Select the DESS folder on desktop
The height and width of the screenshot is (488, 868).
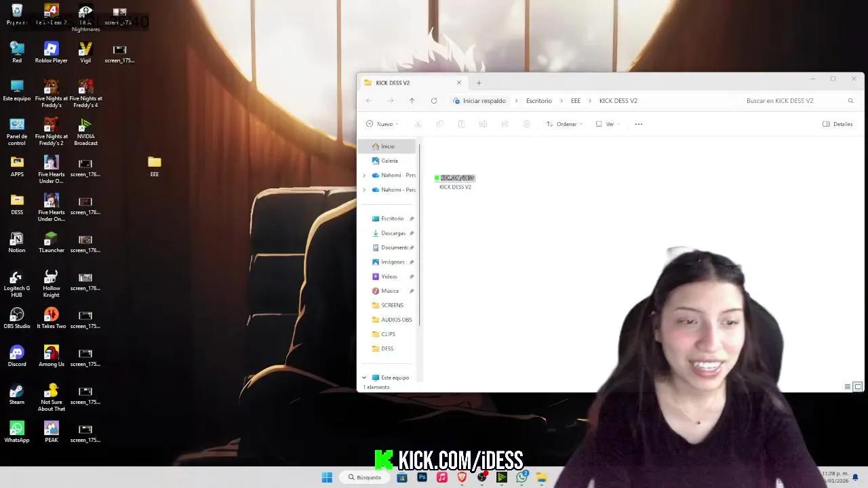pyautogui.click(x=17, y=205)
